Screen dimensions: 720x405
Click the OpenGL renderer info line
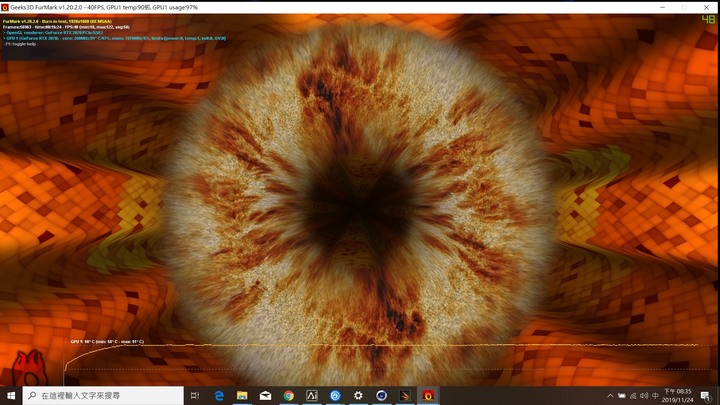click(x=53, y=33)
